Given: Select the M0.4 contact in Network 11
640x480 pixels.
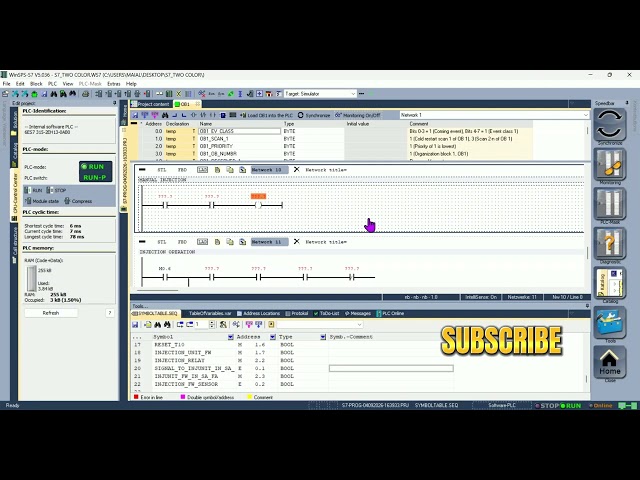Looking at the screenshot, I should pos(165,277).
